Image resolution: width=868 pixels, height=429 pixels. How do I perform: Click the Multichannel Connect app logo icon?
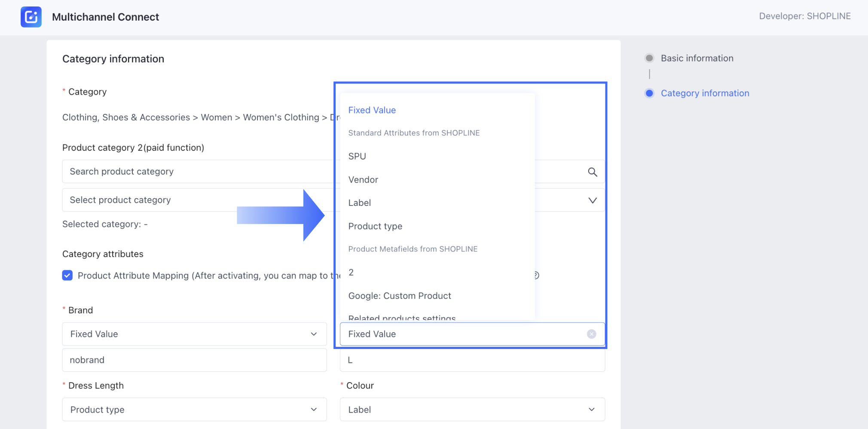pyautogui.click(x=31, y=17)
